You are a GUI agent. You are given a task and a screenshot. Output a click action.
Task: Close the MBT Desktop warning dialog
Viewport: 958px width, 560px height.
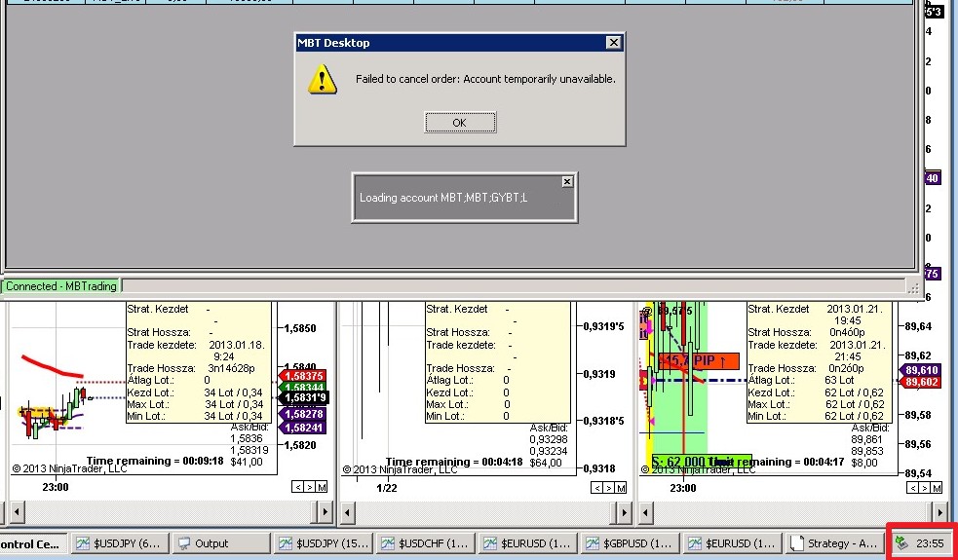click(x=613, y=42)
